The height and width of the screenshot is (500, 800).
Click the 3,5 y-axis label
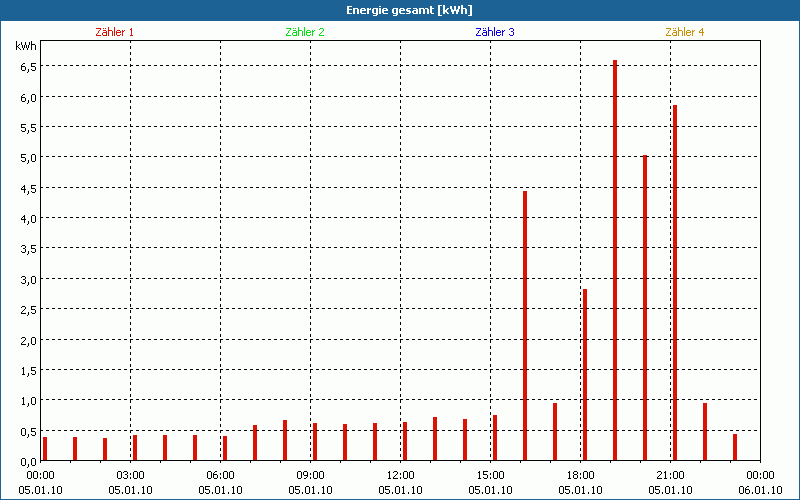28,249
